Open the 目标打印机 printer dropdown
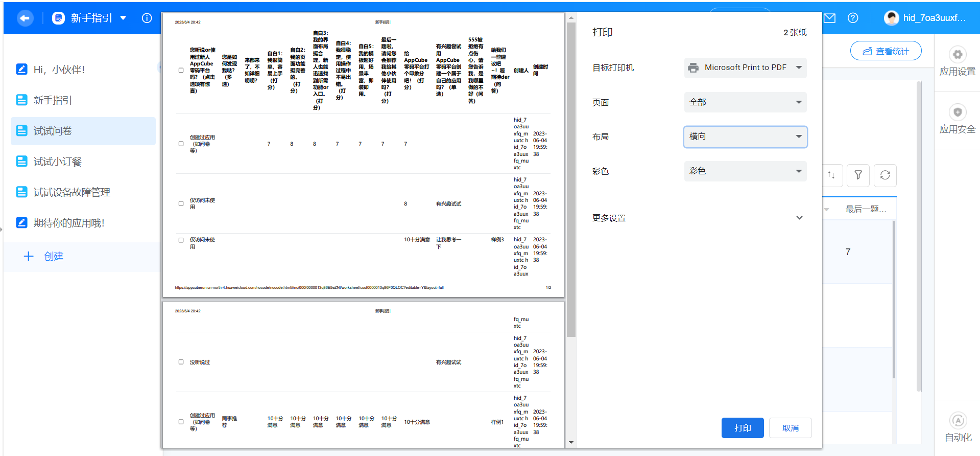 (x=745, y=67)
